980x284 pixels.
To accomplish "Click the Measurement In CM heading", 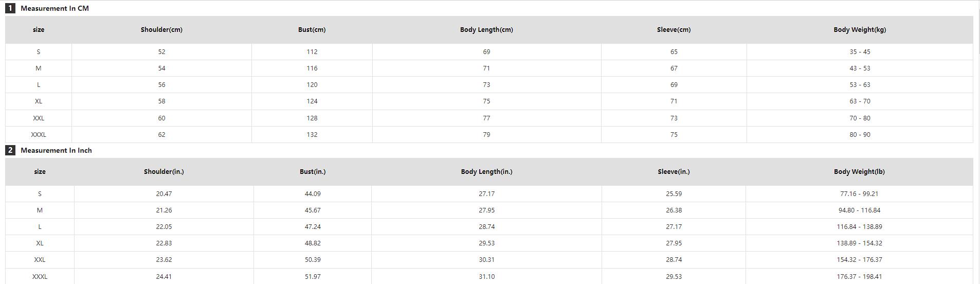I will [x=55, y=8].
